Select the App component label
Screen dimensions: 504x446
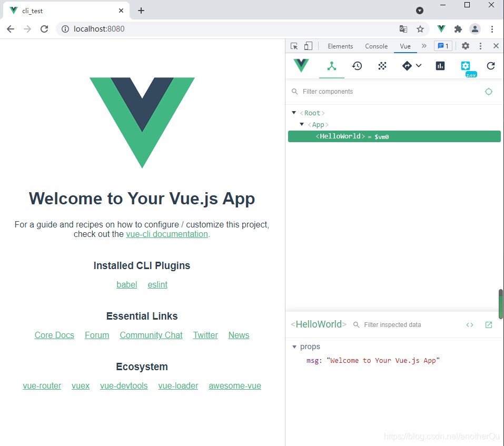click(318, 125)
